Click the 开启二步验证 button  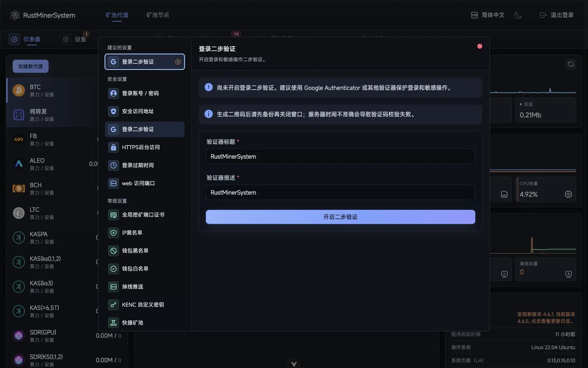click(x=340, y=217)
